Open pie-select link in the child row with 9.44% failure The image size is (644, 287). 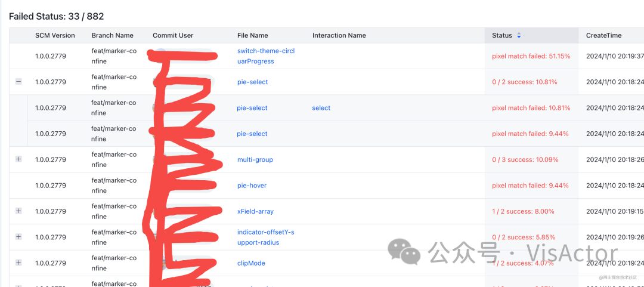click(x=252, y=134)
